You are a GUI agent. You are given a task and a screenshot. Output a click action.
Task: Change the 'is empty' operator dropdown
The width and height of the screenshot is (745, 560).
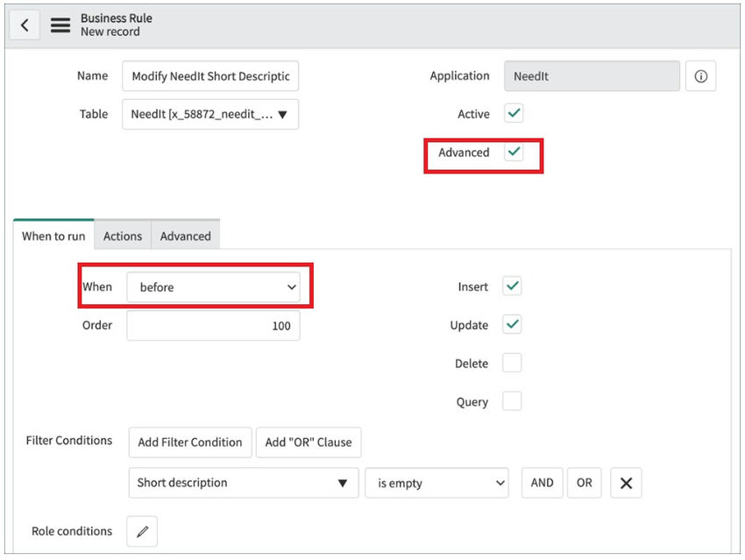436,482
